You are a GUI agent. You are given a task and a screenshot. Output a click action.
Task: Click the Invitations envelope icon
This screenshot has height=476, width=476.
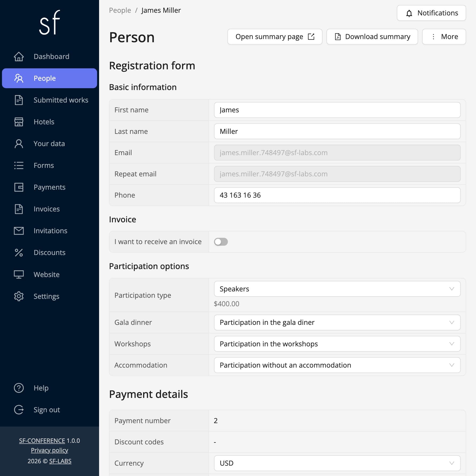19,231
